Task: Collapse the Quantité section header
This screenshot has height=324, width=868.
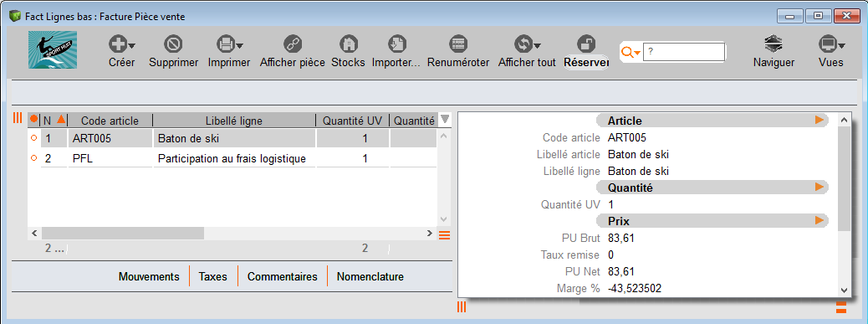Action: (x=712, y=188)
